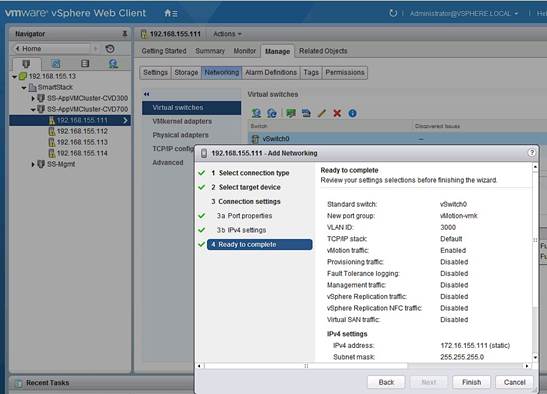Open the vSphere home menu icon
Viewport: 547px width, 394px height.
point(171,13)
